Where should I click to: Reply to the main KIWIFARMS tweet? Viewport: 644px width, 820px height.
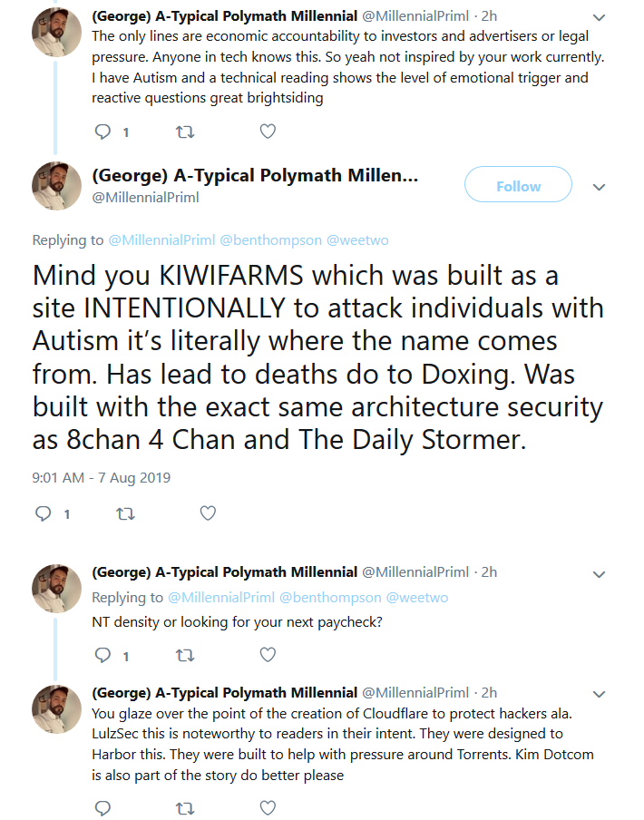[43, 514]
